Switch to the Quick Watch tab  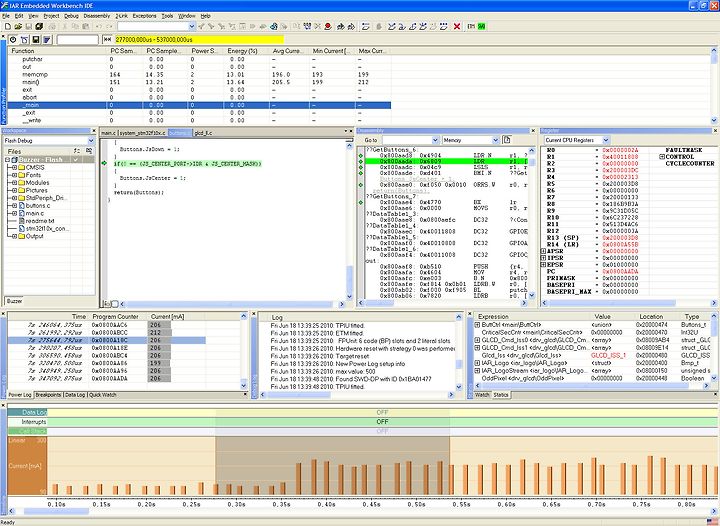(x=102, y=395)
